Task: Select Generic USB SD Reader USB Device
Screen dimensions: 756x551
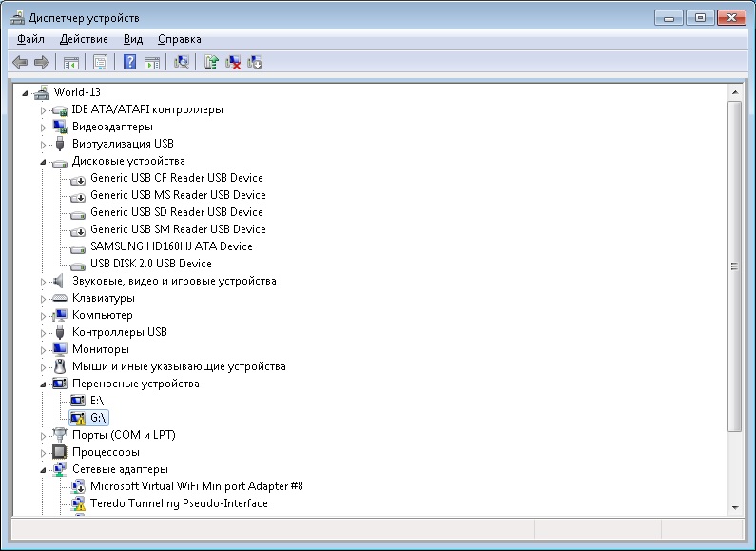Action: tap(177, 212)
